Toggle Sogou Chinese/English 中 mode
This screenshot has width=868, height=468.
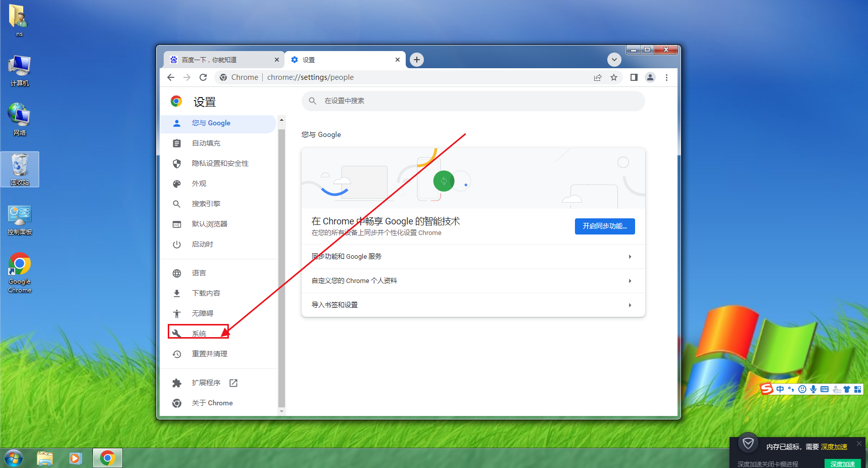pyautogui.click(x=780, y=389)
